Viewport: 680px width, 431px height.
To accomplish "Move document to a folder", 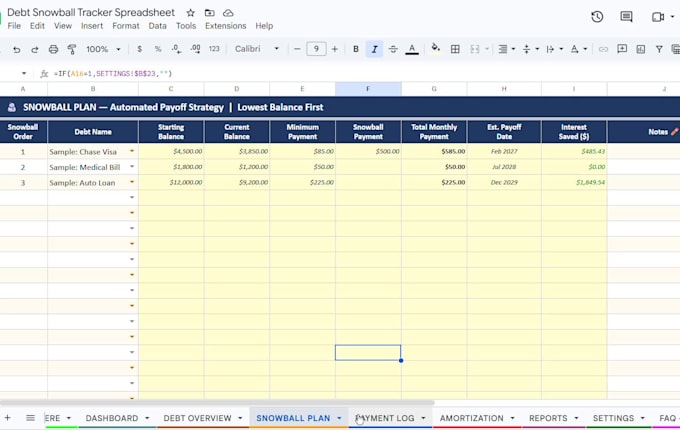I will coord(209,13).
